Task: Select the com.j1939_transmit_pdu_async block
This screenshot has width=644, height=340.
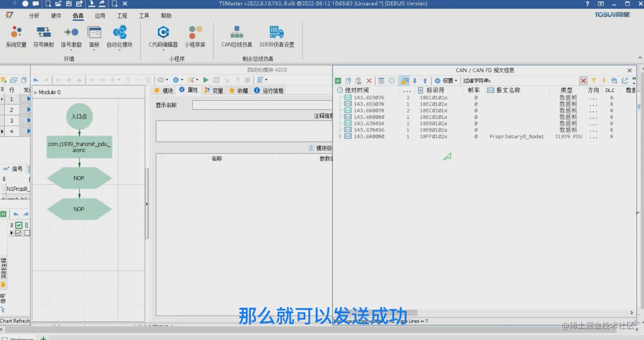Action: pos(79,147)
